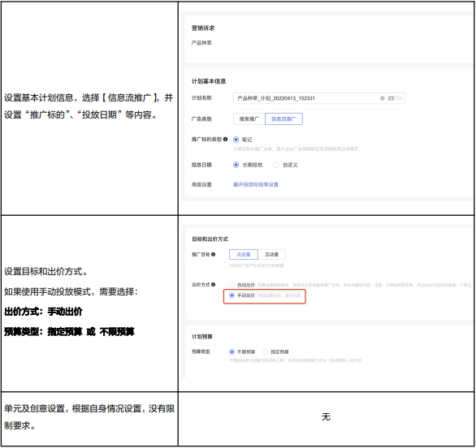Screen dimensions: 476x448
Task: Select the 搜索推广 ad type tab
Action: (249, 119)
